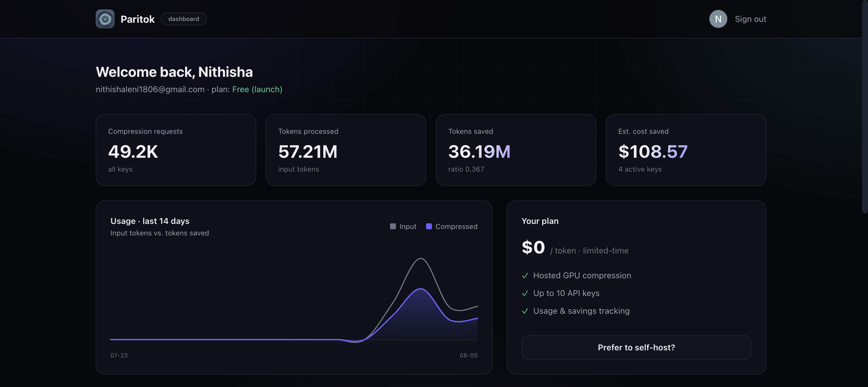Click the Up to 10 API keys checkmark
Screen dimensions: 868x387
(525, 293)
